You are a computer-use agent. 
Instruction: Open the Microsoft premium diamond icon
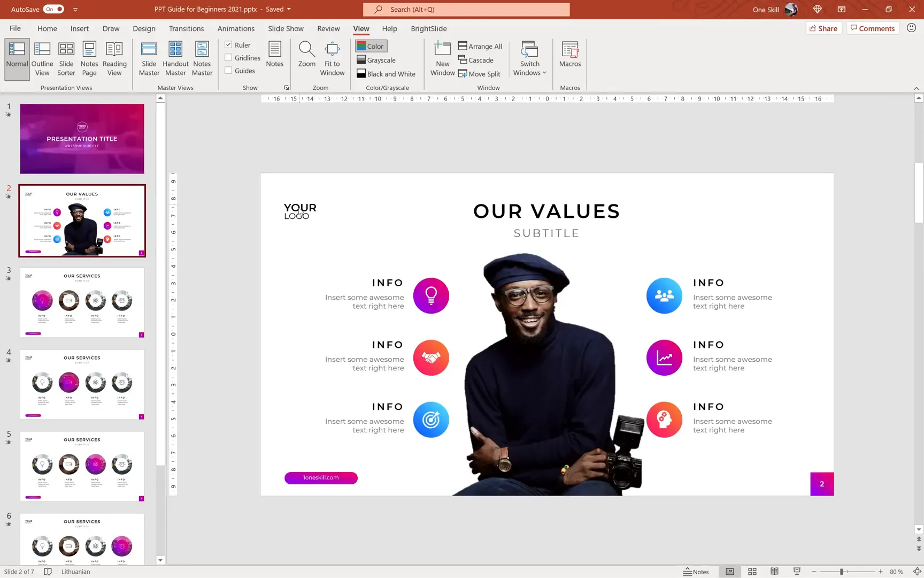coord(817,9)
